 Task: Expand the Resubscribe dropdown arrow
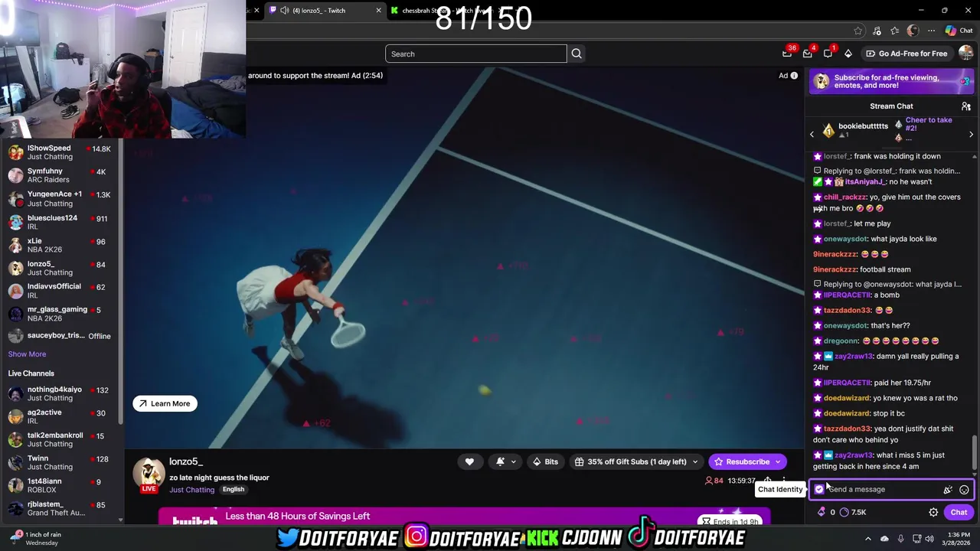click(778, 462)
